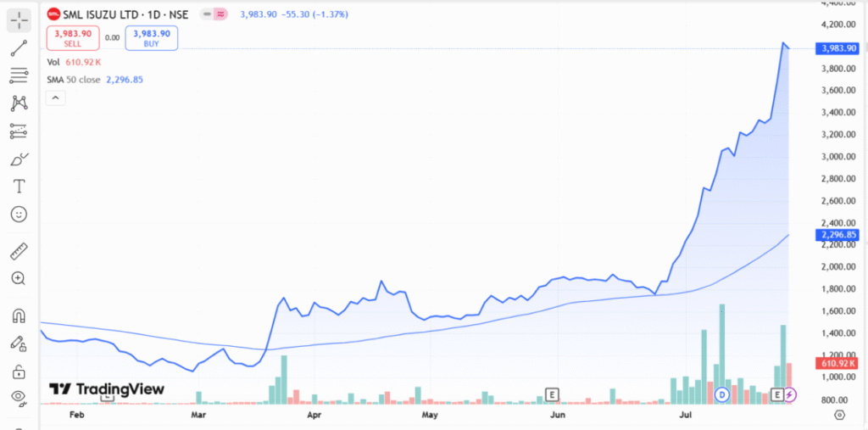The image size is (868, 430).
Task: Toggle stay in drawing mode
Action: click(19, 343)
